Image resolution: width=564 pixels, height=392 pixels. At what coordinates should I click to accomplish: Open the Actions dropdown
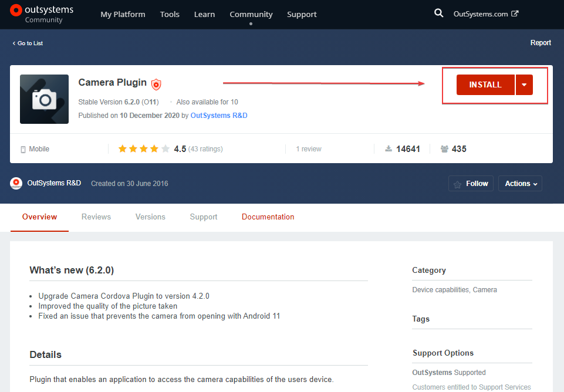tap(519, 183)
